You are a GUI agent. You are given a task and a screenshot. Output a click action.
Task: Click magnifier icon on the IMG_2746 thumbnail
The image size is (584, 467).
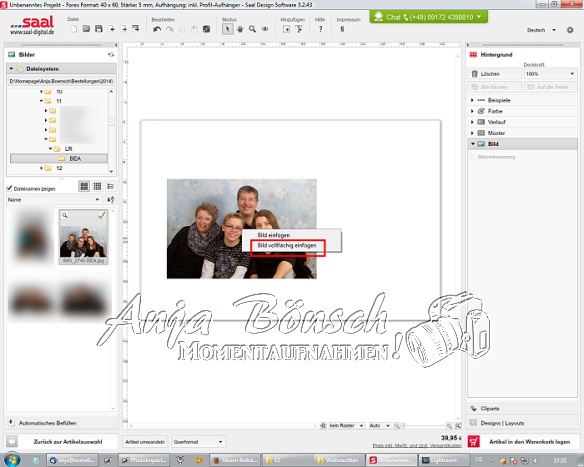[65, 215]
